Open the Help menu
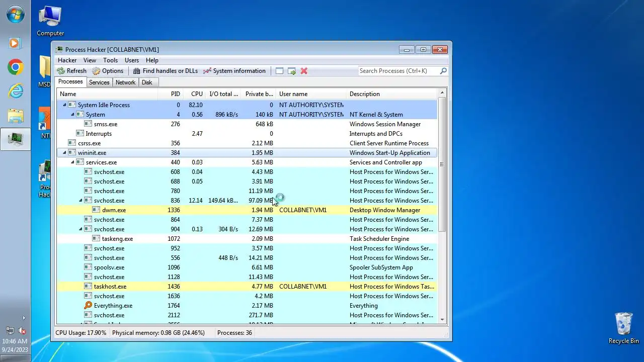 pos(152,60)
